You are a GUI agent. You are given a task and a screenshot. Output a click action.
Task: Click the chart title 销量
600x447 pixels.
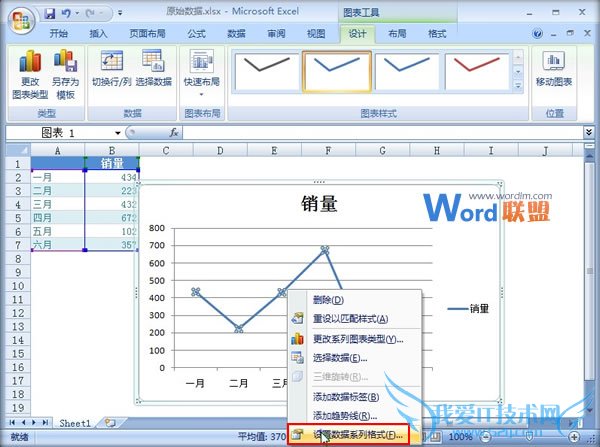319,203
